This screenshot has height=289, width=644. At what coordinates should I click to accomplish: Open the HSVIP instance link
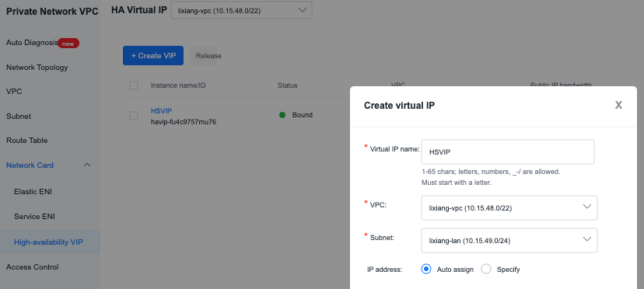pyautogui.click(x=161, y=111)
